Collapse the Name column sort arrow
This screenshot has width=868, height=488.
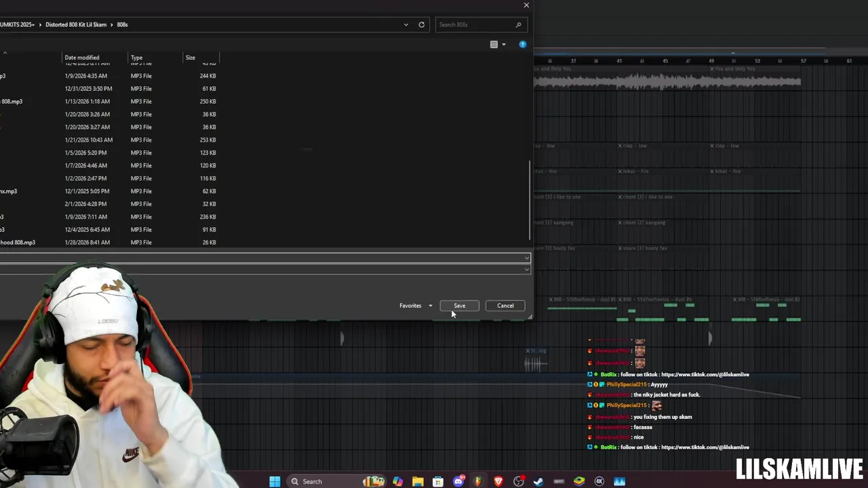[5, 53]
